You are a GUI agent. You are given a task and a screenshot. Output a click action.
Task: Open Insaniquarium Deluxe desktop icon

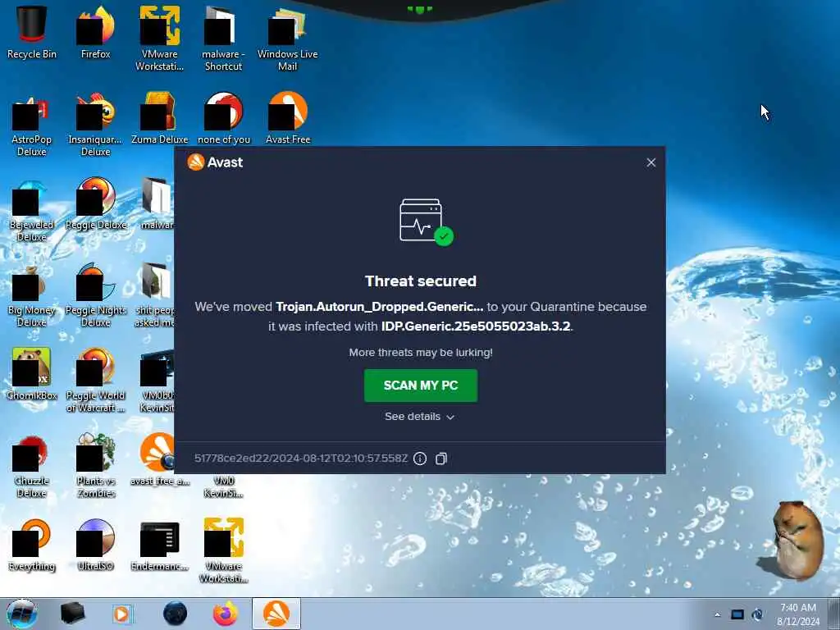pos(95,123)
